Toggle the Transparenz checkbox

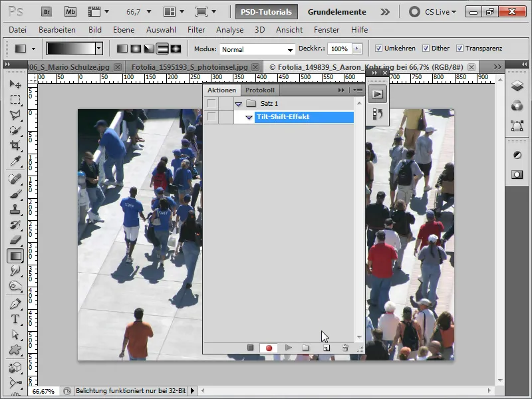tap(460, 48)
